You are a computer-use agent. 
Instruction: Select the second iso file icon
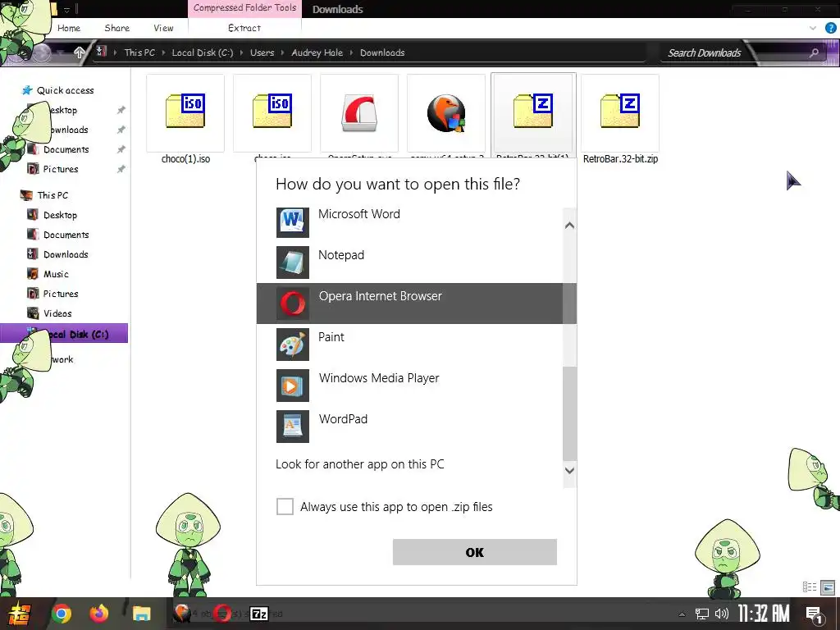click(x=272, y=112)
